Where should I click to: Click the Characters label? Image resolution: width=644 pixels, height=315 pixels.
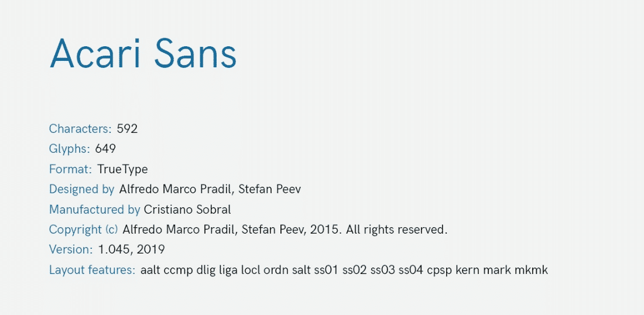(80, 129)
